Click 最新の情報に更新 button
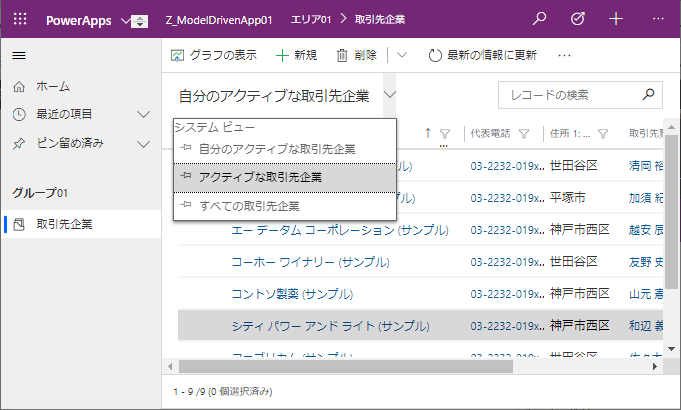This screenshot has width=681, height=410. click(483, 56)
